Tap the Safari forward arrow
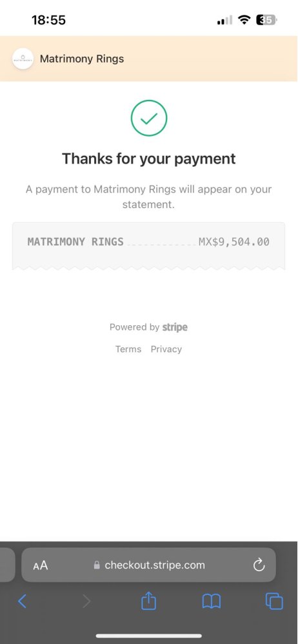 coord(86,601)
